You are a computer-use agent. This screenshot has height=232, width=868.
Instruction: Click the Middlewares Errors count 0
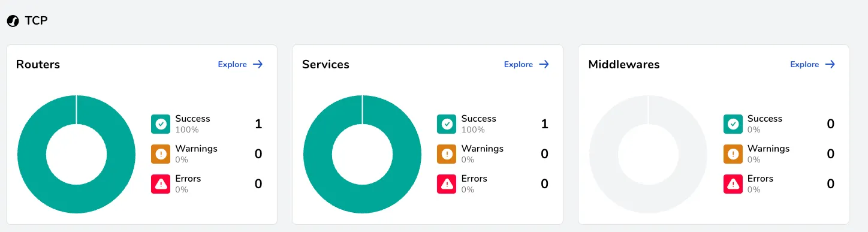[831, 184]
